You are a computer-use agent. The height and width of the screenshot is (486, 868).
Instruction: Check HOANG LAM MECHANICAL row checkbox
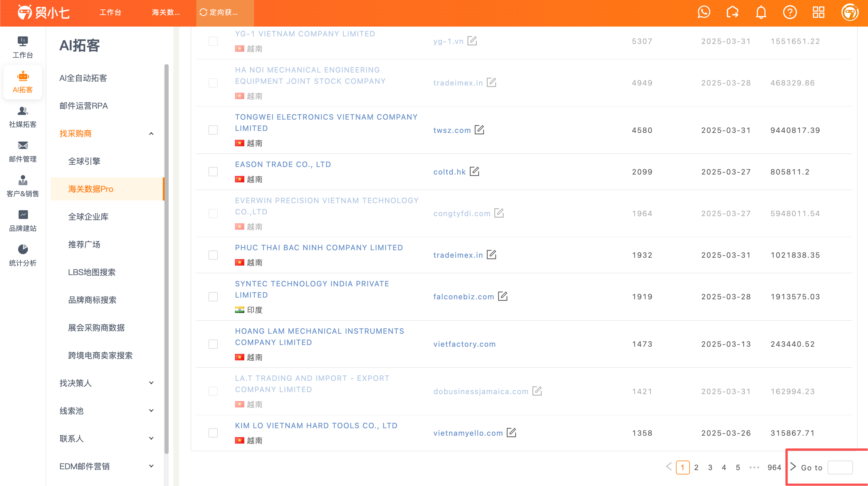click(213, 344)
